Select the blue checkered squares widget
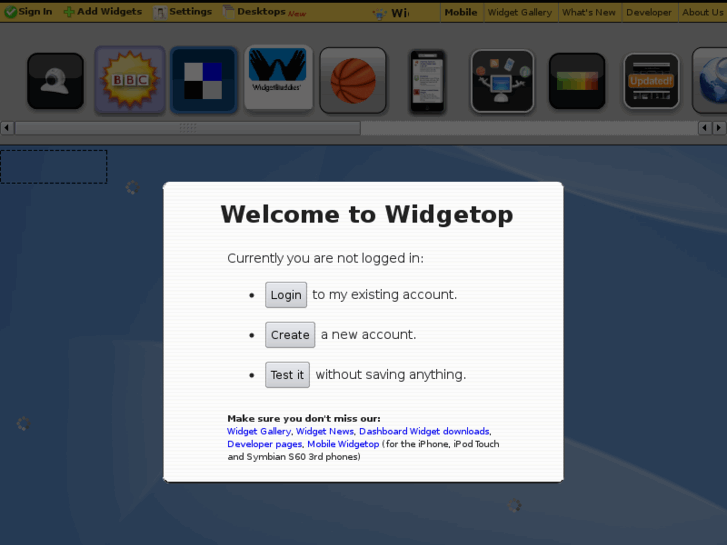Viewport: 727px width, 545px height. point(204,80)
